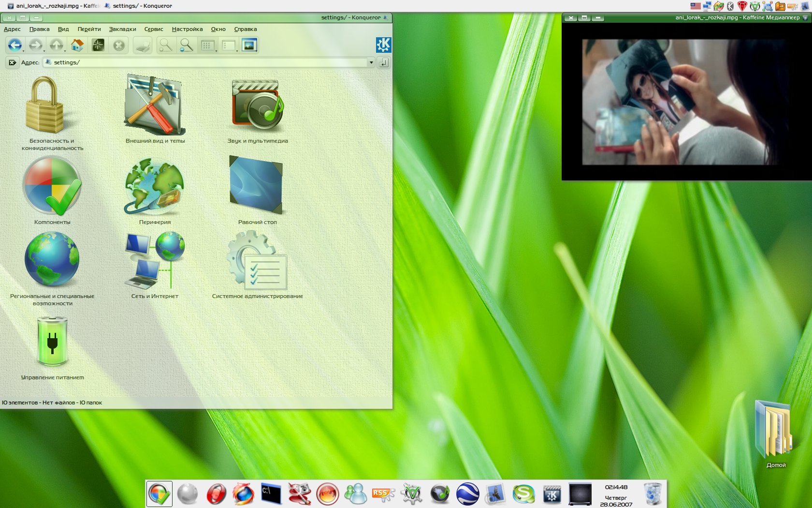The image size is (812, 508).
Task: Open Системное администрирование settings
Action: [x=258, y=265]
